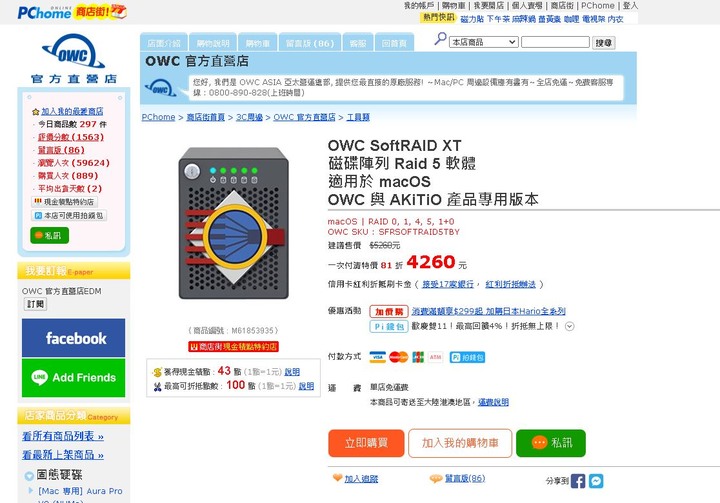This screenshot has width=720, height=503.
Task: Click the Pi錢包 payment icon
Action: [467, 357]
